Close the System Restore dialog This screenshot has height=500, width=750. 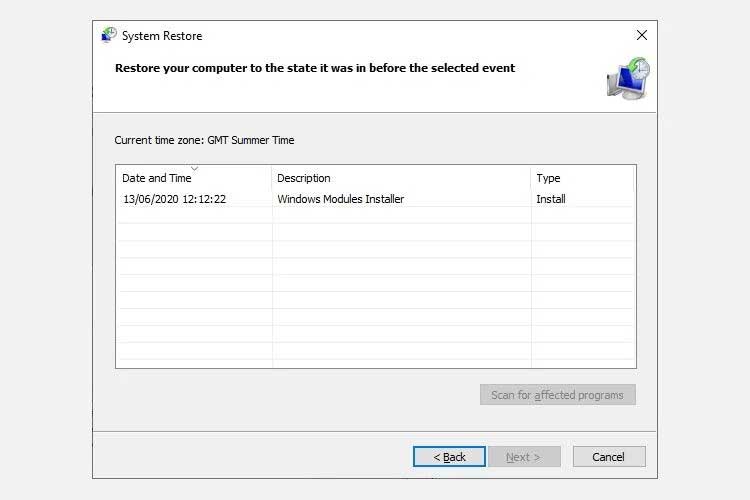click(x=642, y=36)
